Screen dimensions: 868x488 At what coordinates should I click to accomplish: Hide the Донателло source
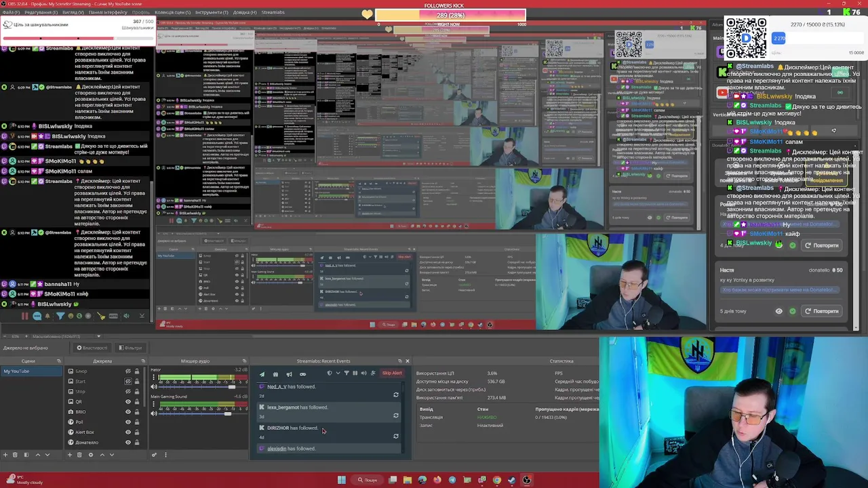pyautogui.click(x=127, y=443)
